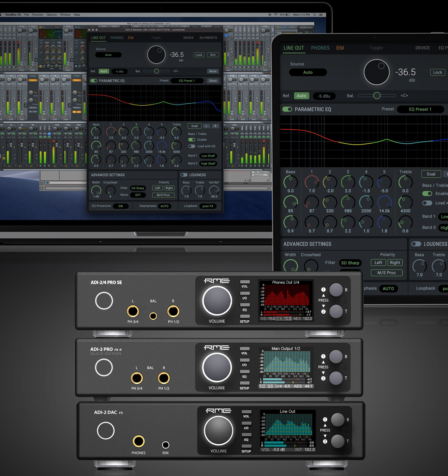Enable the Loudness switch in laptop window
The width and height of the screenshot is (448, 476).
click(x=184, y=175)
